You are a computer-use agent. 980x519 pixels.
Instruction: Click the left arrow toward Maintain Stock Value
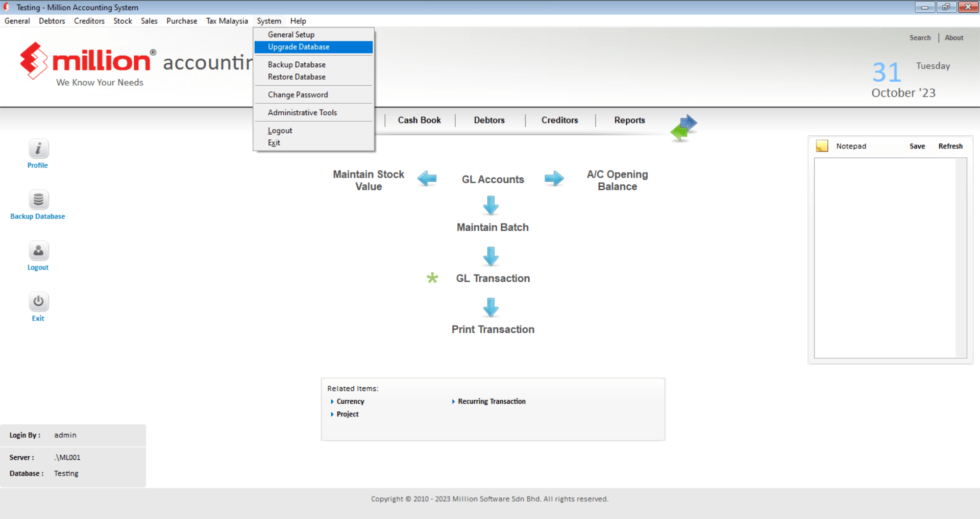coord(427,179)
